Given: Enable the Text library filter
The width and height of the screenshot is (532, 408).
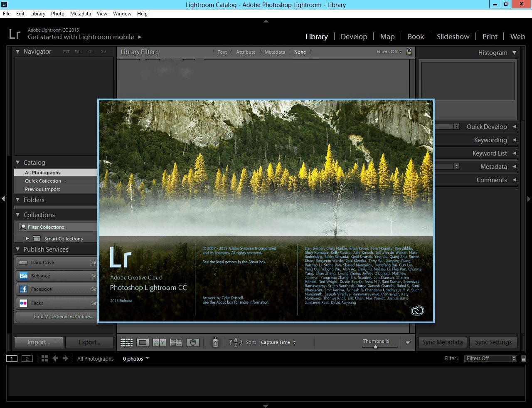Looking at the screenshot, I should tap(222, 52).
